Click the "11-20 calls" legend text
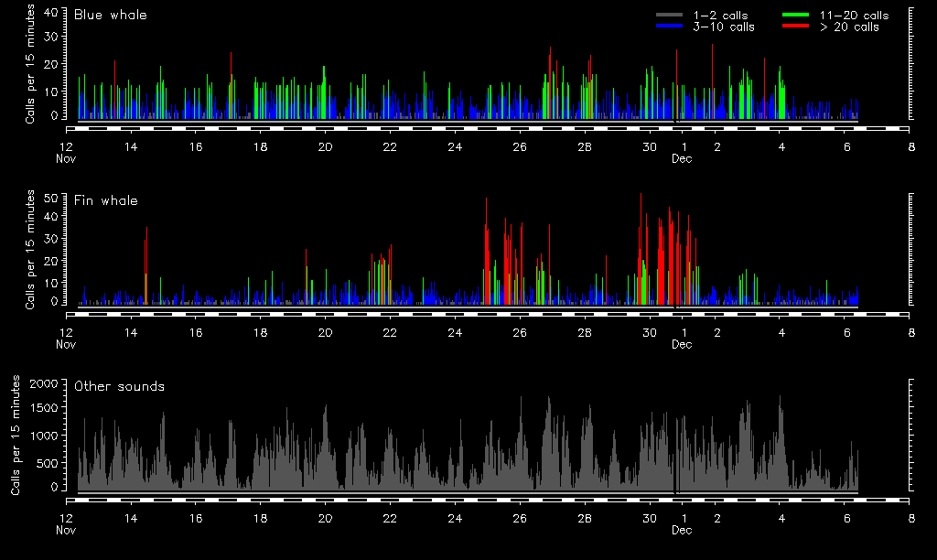 (854, 16)
